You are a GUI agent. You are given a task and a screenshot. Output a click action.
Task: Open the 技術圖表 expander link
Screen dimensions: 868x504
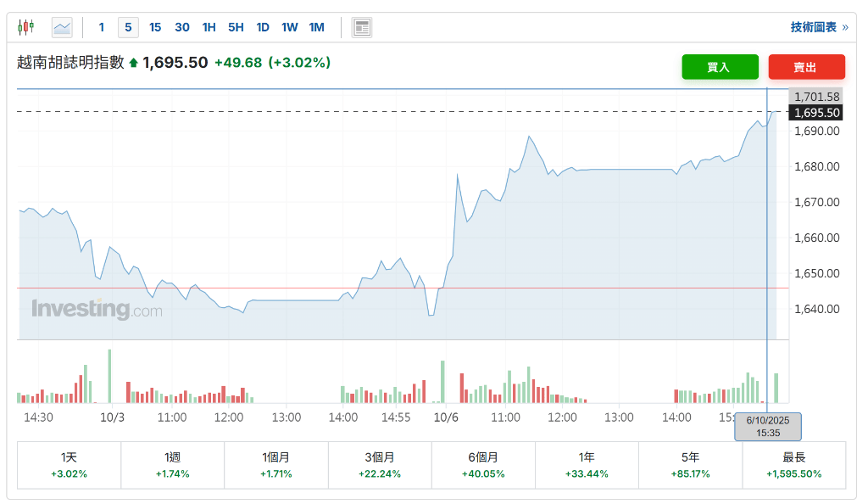812,26
